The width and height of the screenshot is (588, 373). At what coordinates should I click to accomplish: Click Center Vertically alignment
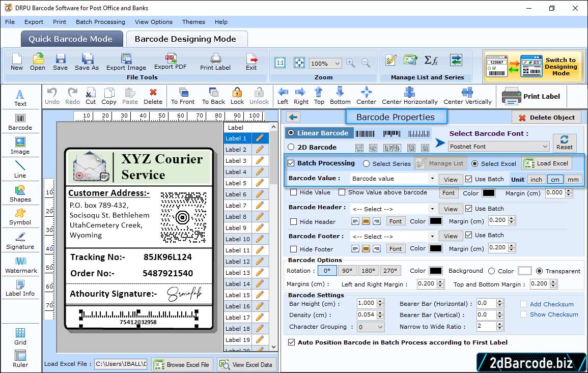pyautogui.click(x=467, y=96)
